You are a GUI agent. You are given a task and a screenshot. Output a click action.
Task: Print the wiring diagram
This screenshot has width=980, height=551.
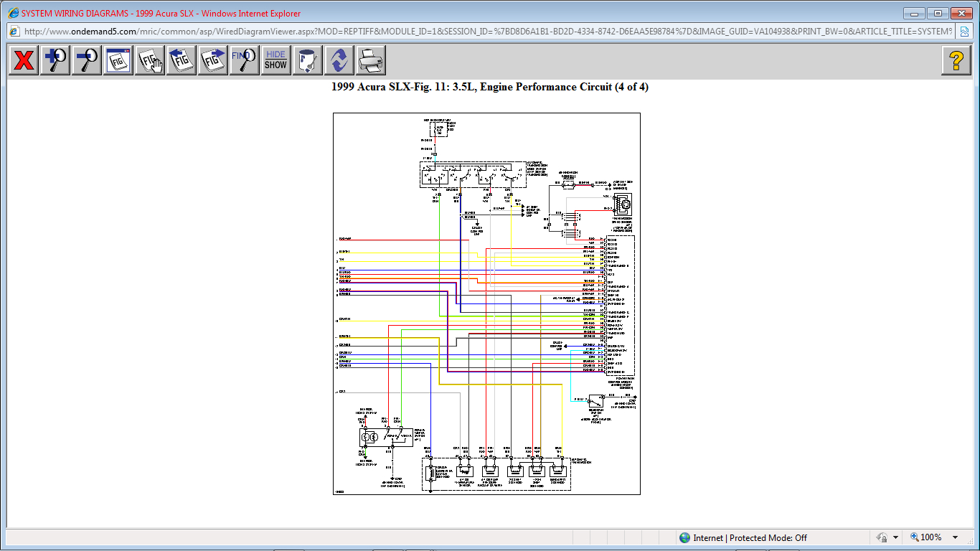370,60
